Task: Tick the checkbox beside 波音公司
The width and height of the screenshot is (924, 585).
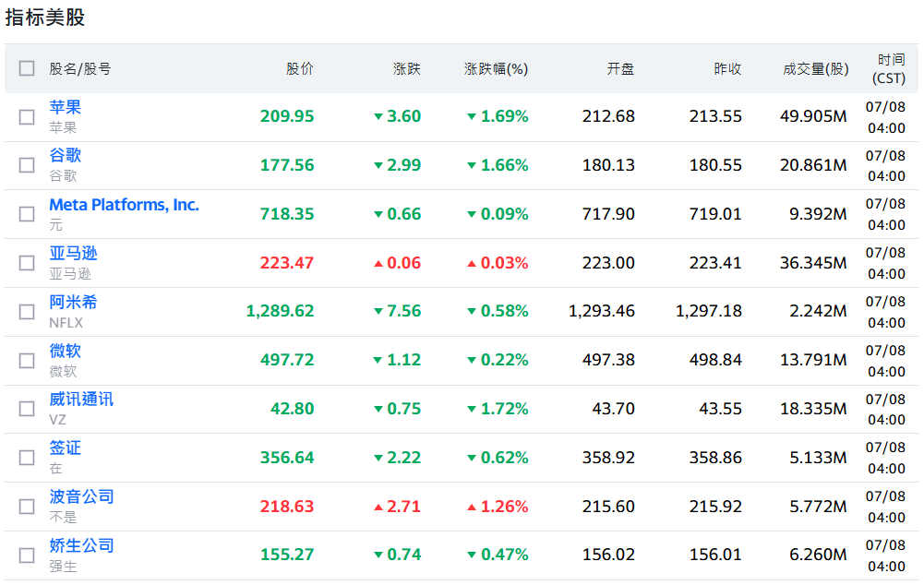Action: [27, 507]
